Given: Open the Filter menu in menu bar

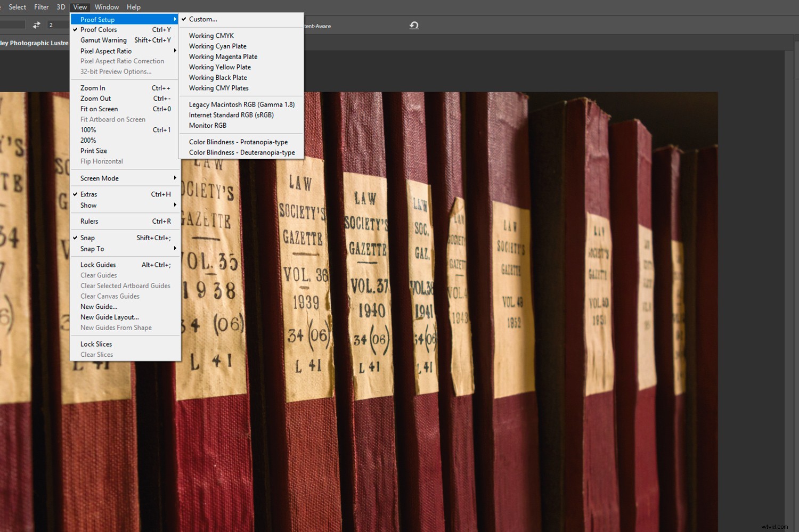Looking at the screenshot, I should tap(42, 7).
